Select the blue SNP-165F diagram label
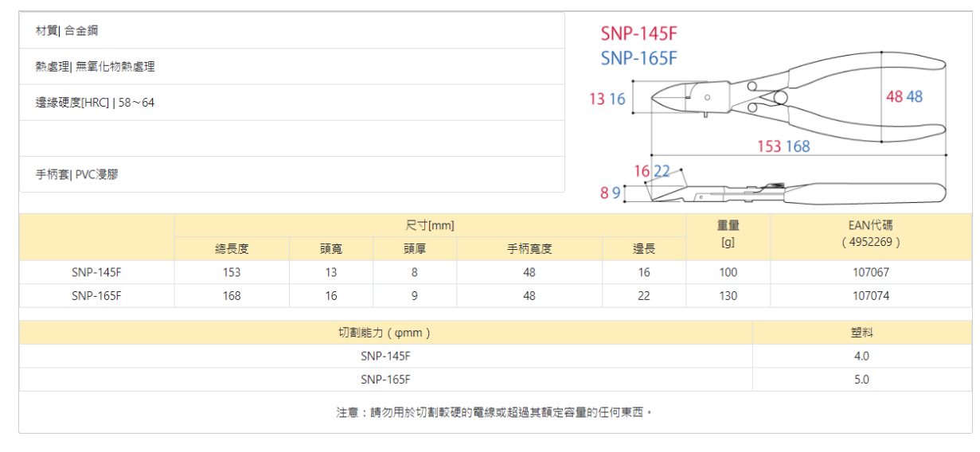The height and width of the screenshot is (452, 980). pos(638,58)
